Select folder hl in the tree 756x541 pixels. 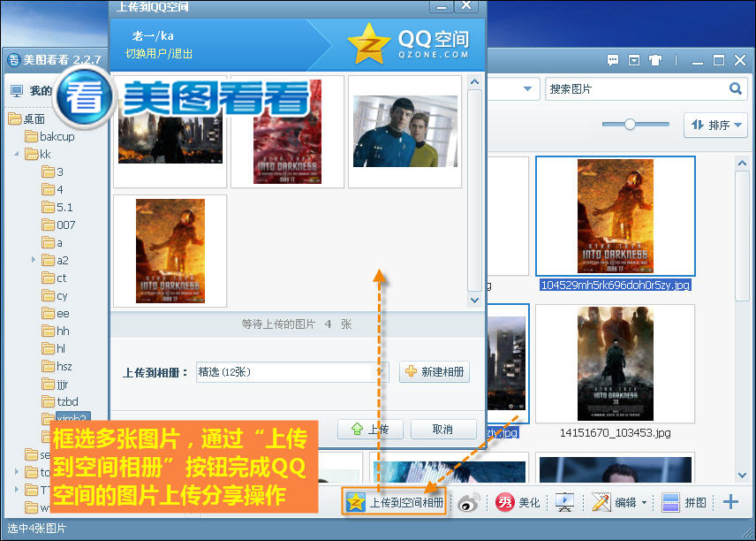coord(54,348)
